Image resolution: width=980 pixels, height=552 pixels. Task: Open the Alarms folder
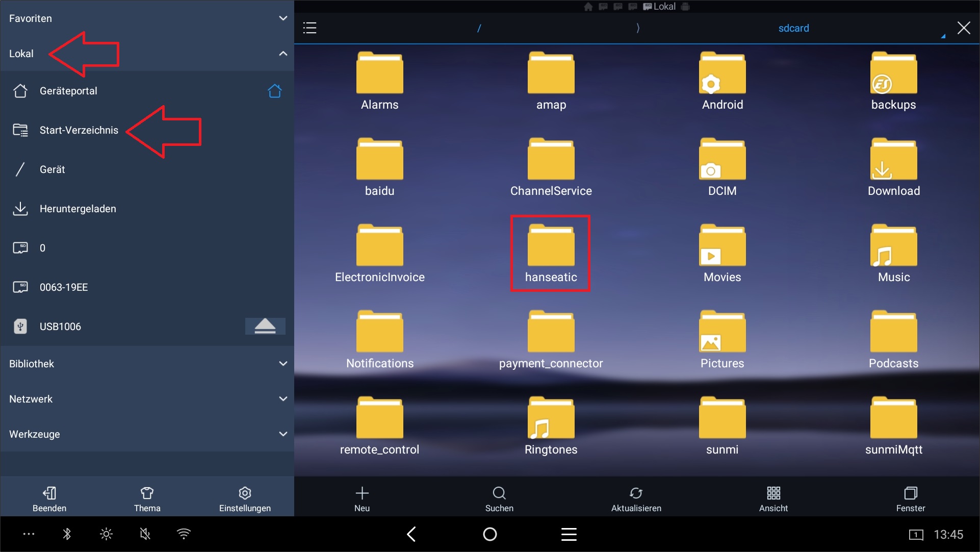[x=379, y=82]
